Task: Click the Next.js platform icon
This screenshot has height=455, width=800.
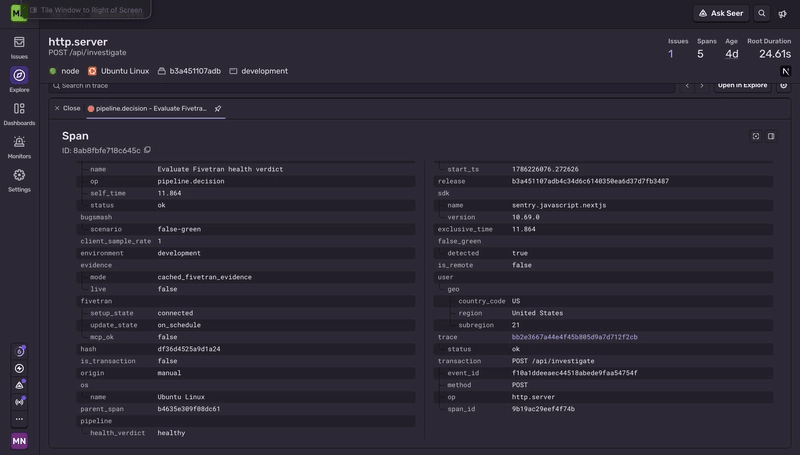Action: tap(785, 71)
